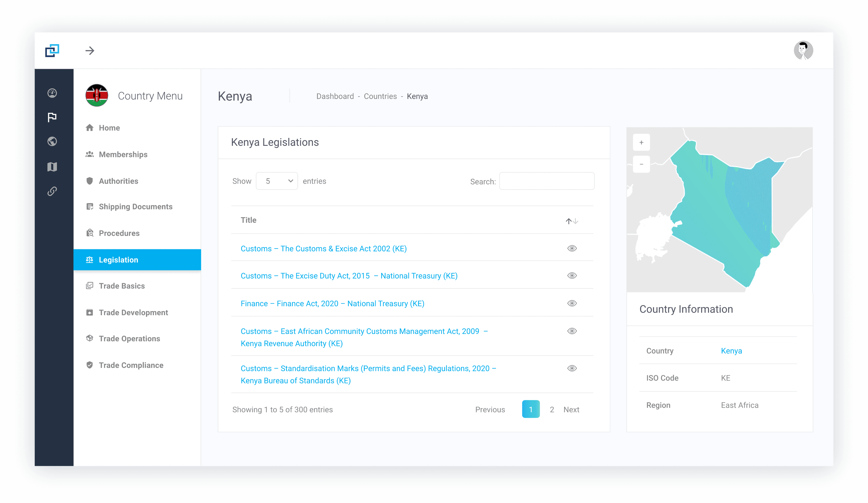This screenshot has width=868, height=503.
Task: Open The Excise Duty Act, 2015 link
Action: click(x=349, y=276)
